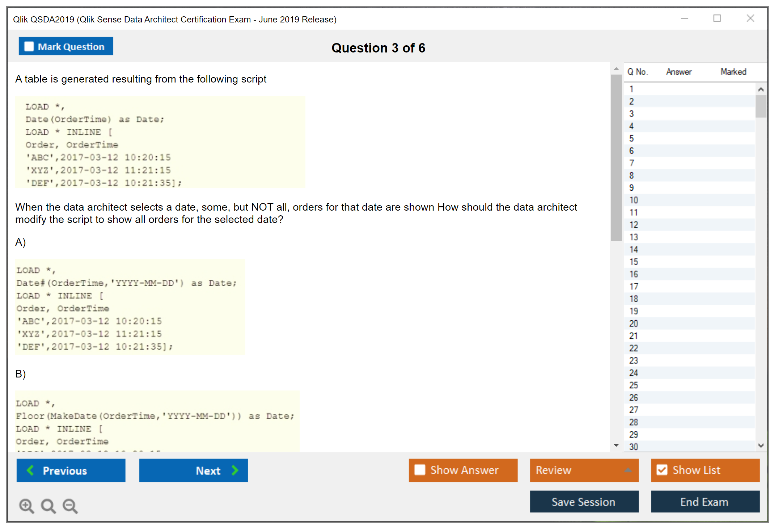Screen dimensions: 778x532
Task: Select question 10 in the list
Action: click(633, 200)
